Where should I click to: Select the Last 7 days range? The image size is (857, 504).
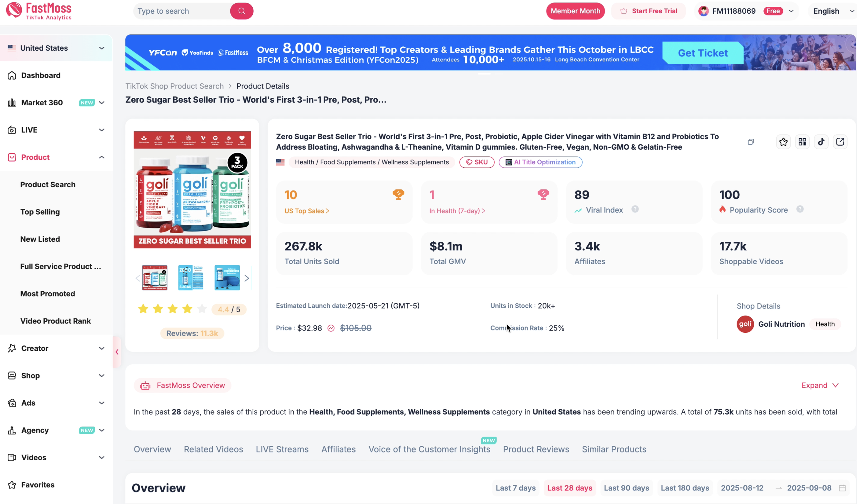(x=515, y=488)
